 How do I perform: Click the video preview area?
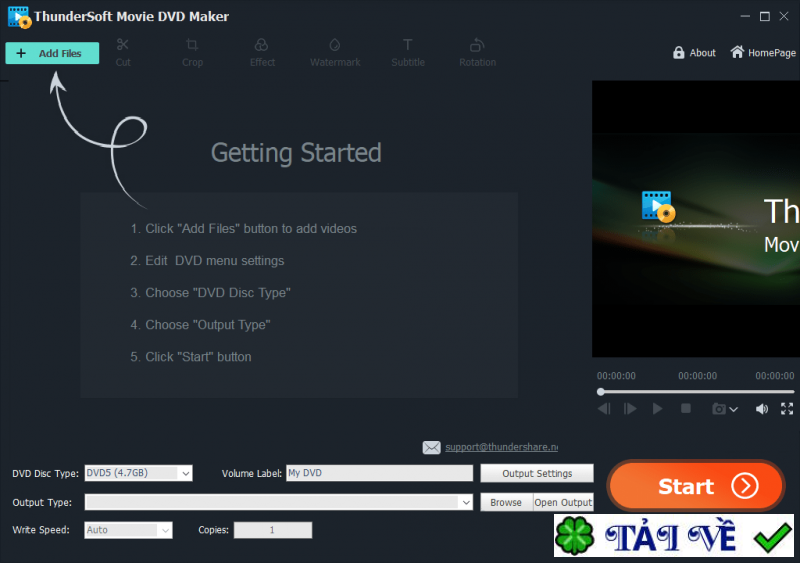(695, 219)
